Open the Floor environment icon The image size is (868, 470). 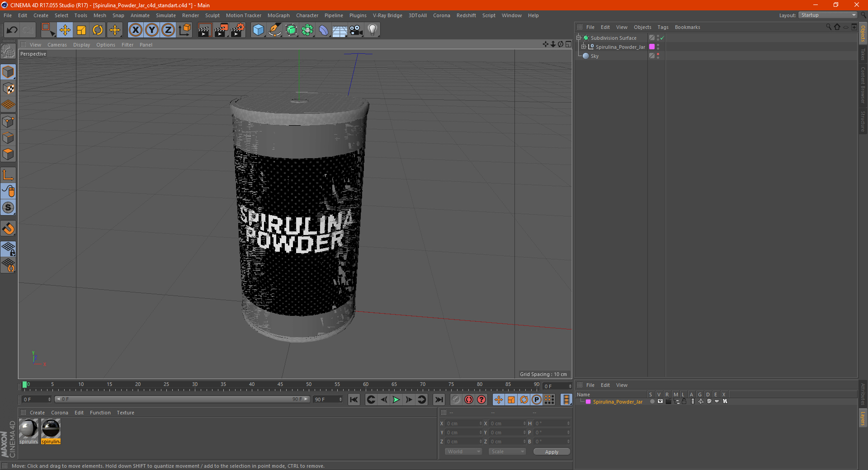coord(340,30)
